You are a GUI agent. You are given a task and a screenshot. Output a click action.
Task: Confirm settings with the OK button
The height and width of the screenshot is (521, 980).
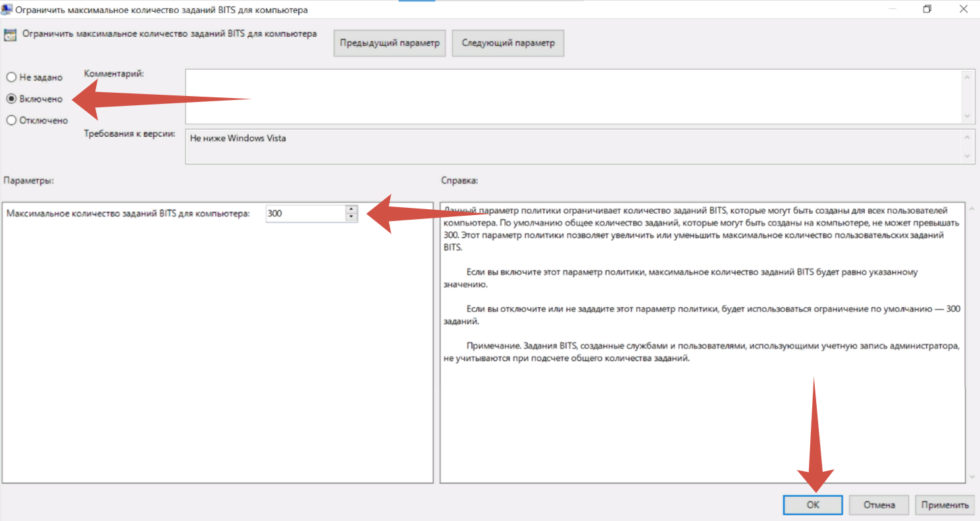[x=813, y=505]
